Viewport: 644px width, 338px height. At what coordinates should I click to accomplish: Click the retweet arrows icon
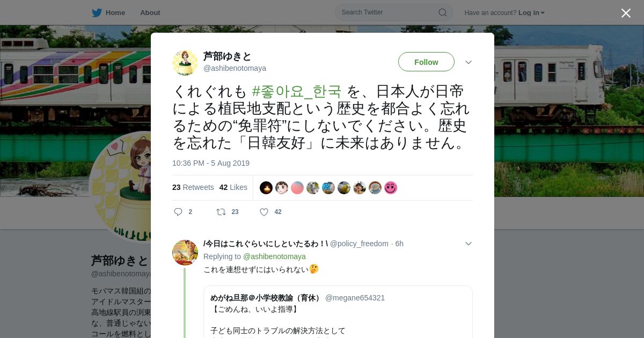click(221, 212)
